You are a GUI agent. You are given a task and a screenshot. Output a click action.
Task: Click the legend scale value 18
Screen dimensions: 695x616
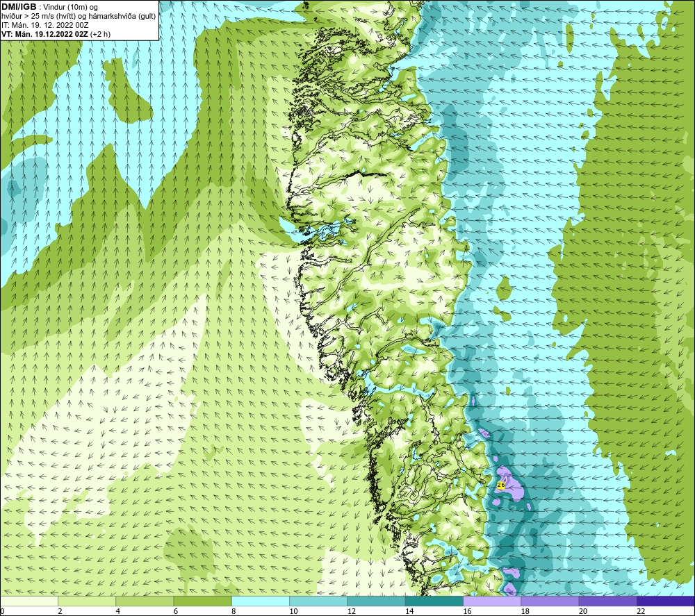pyautogui.click(x=525, y=611)
